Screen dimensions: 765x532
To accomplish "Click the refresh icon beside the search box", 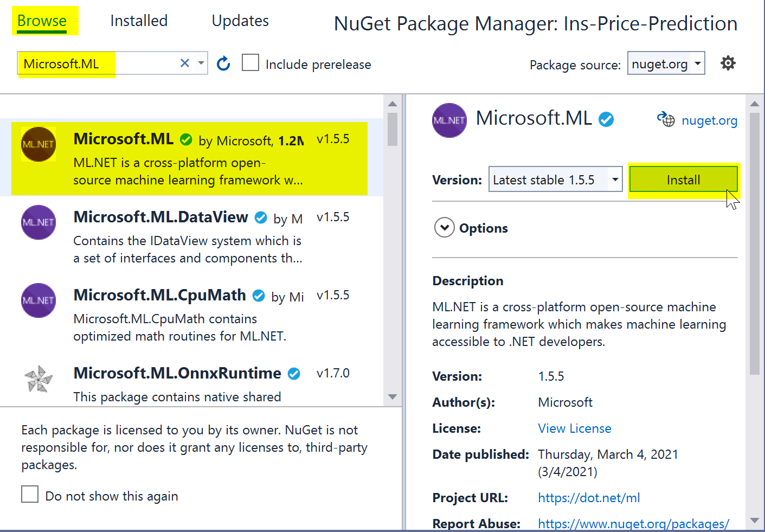I will point(223,64).
